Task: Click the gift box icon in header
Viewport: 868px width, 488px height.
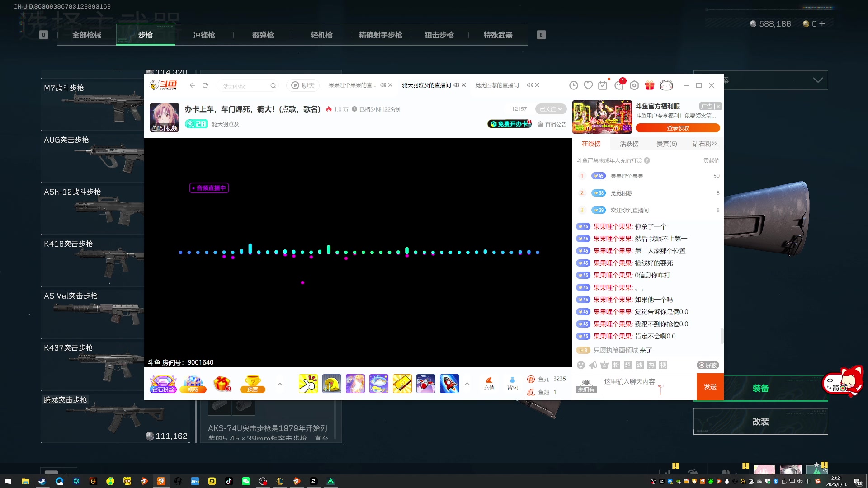Action: [x=650, y=85]
